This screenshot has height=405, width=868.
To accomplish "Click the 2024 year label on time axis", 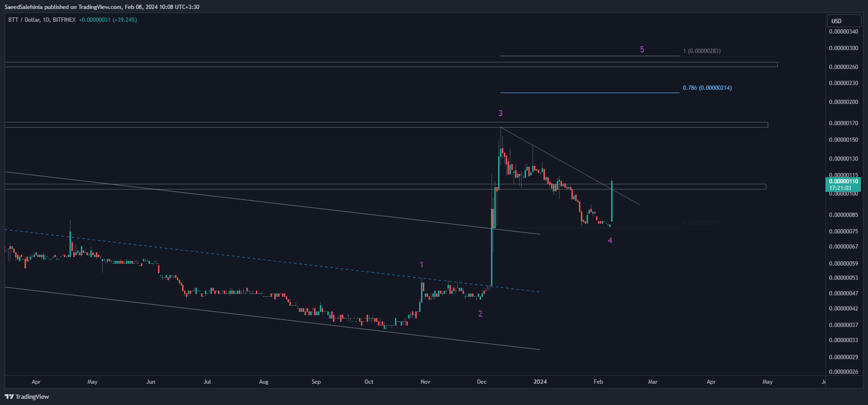I will click(x=540, y=382).
